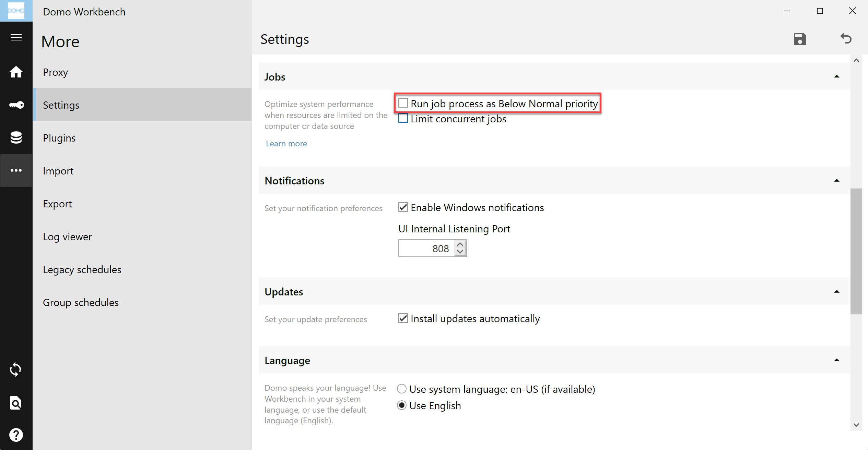
Task: Select Use system language radio button
Action: pos(402,389)
